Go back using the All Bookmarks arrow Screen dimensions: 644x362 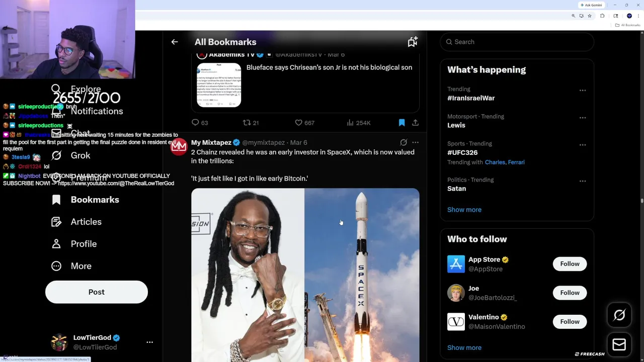point(175,42)
